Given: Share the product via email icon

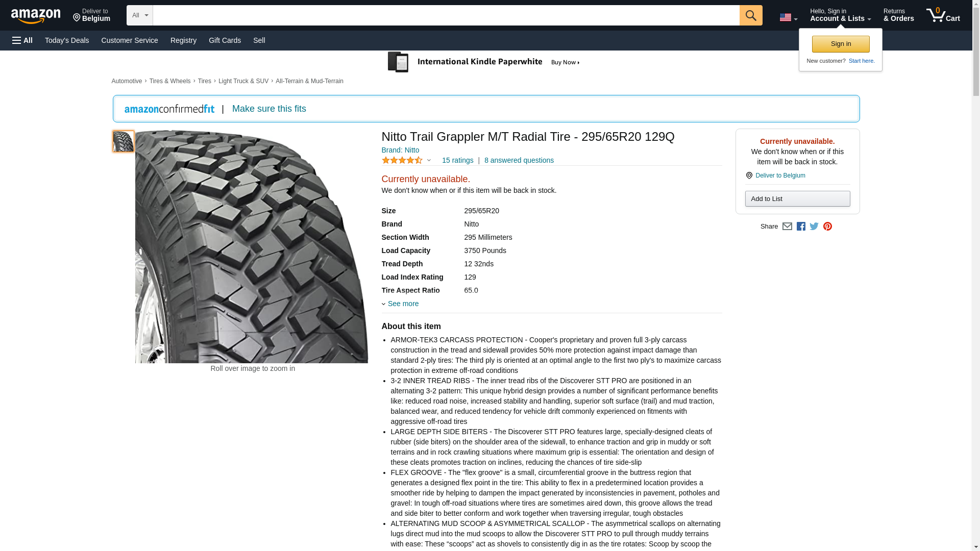Looking at the screenshot, I should 787,227.
